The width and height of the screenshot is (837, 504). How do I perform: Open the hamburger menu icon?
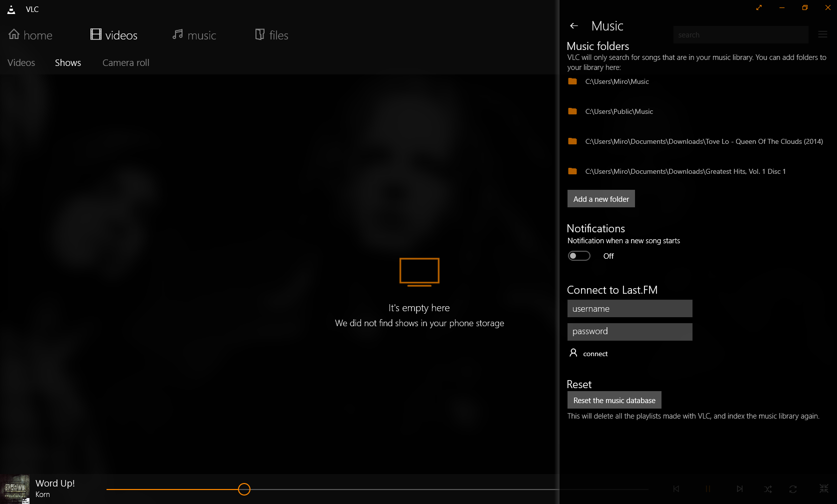point(822,34)
